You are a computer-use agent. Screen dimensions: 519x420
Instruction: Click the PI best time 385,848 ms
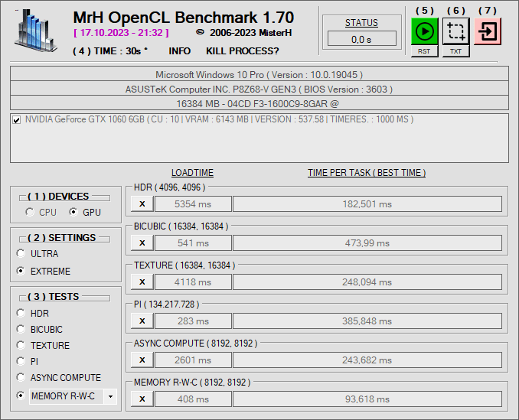pos(367,321)
